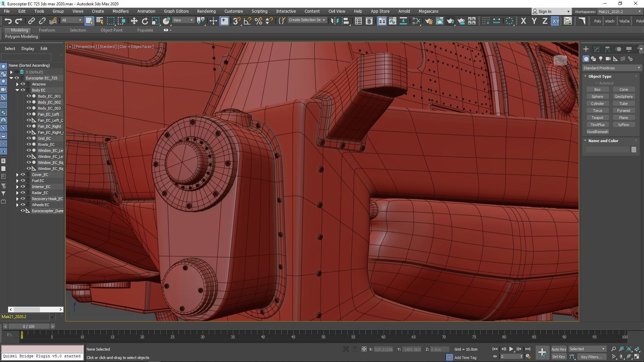Open the Rendering menu
The width and height of the screenshot is (644, 362).
pyautogui.click(x=206, y=11)
